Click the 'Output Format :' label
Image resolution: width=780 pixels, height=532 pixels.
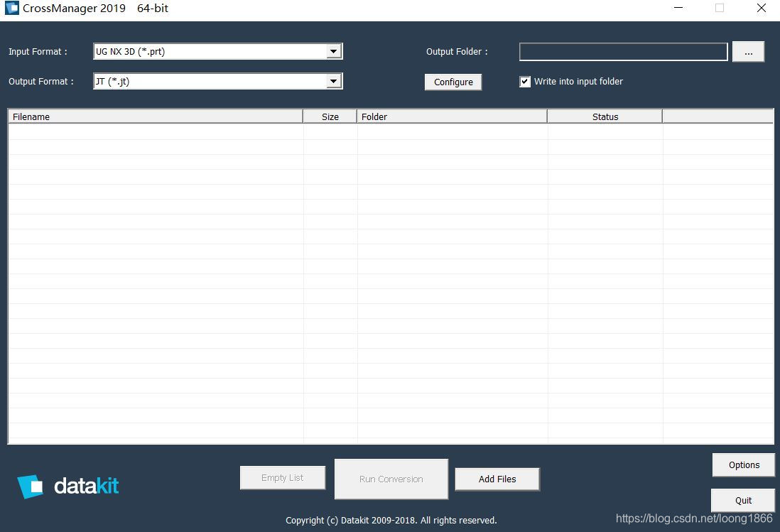(40, 82)
